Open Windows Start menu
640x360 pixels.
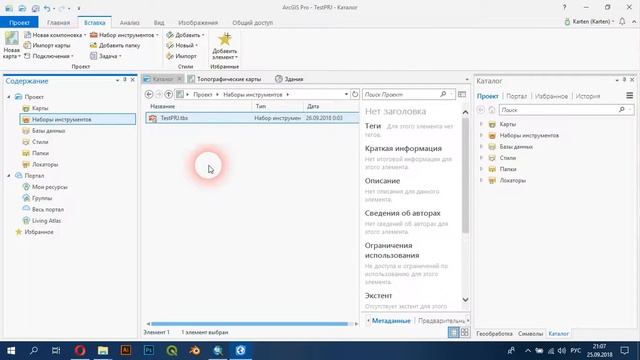pyautogui.click(x=11, y=351)
